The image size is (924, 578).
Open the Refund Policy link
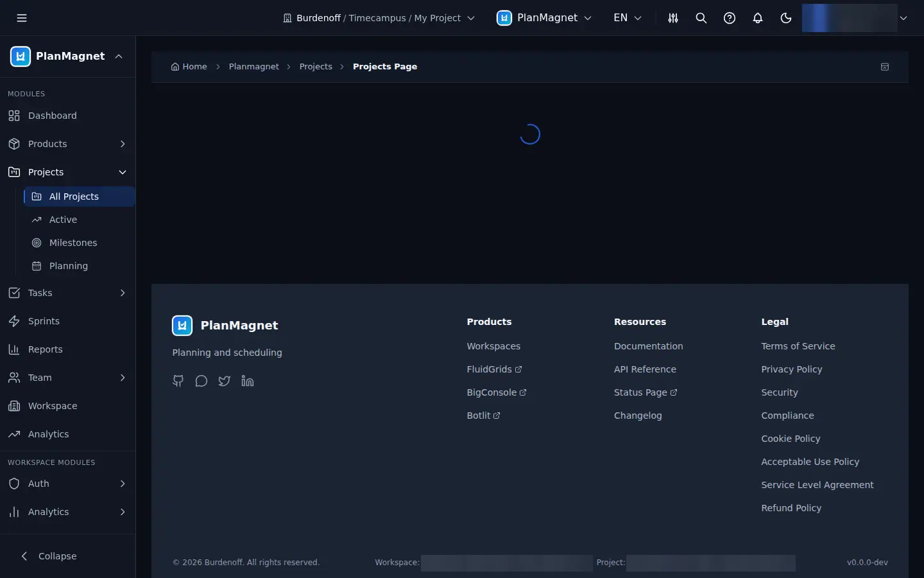tap(791, 508)
